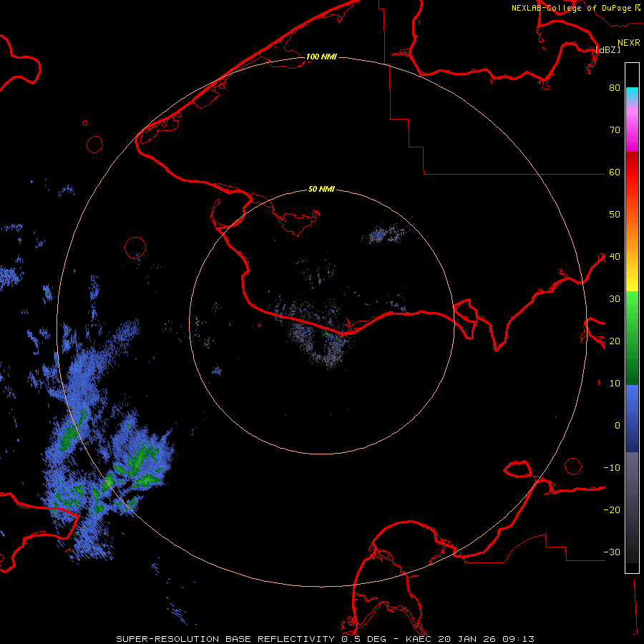Viewport: 644px width, 644px height.
Task: Click the green band of the reflectivity color bar
Action: click(x=632, y=338)
